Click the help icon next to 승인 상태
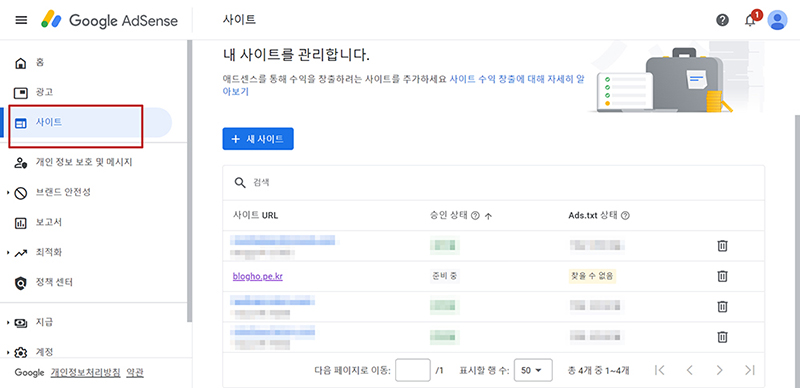The image size is (800, 388). (x=475, y=216)
